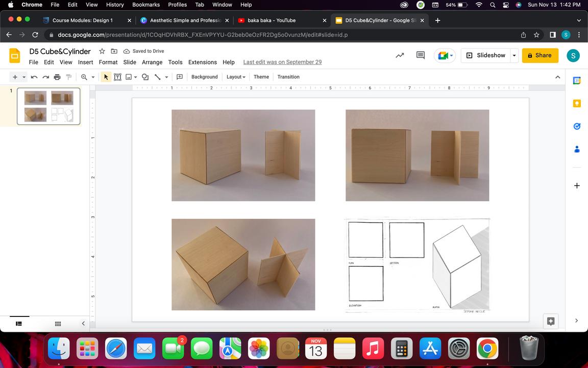The width and height of the screenshot is (588, 368).
Task: Select the shape tool icon
Action: click(145, 77)
